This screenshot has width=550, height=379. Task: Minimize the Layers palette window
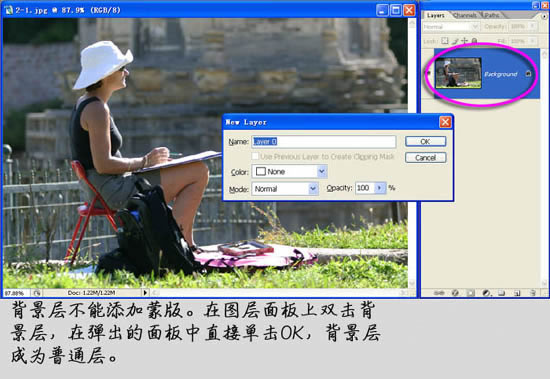pos(536,5)
